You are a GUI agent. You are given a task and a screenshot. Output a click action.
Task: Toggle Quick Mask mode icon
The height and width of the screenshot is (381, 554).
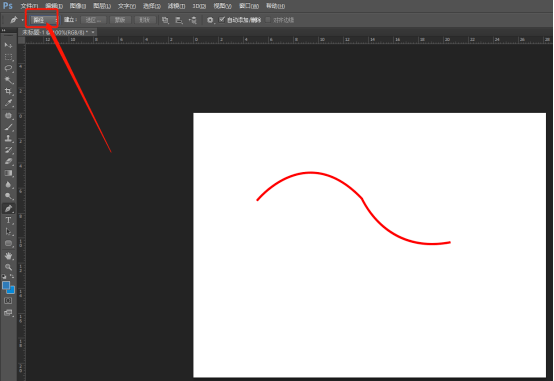(x=8, y=301)
